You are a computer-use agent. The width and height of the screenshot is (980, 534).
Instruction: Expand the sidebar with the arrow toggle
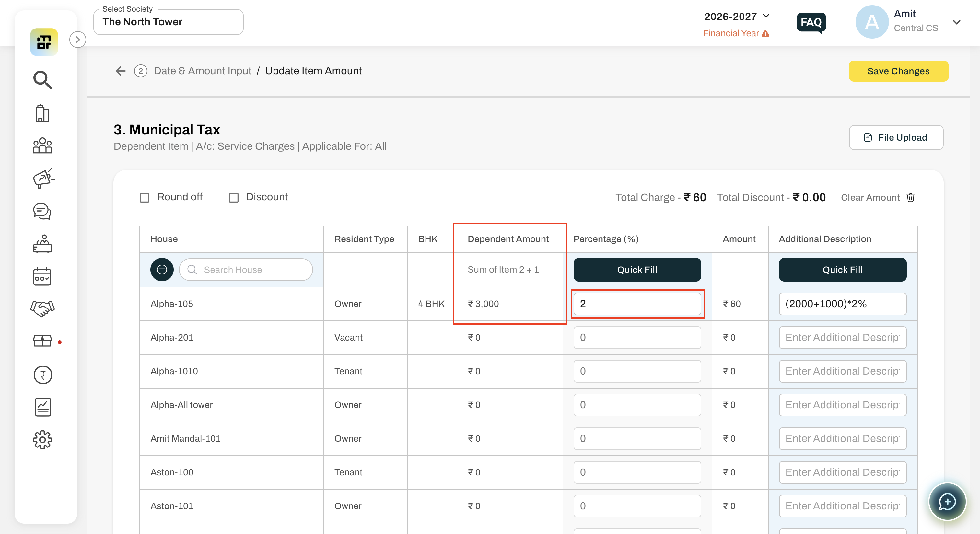point(77,40)
